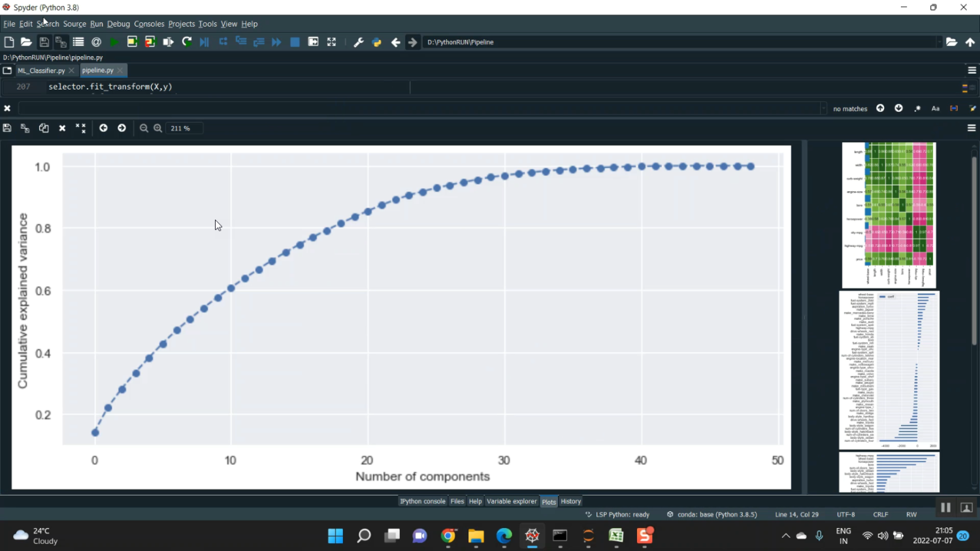980x551 pixels.
Task: Stop debugging with the blue square icon
Action: (x=295, y=42)
